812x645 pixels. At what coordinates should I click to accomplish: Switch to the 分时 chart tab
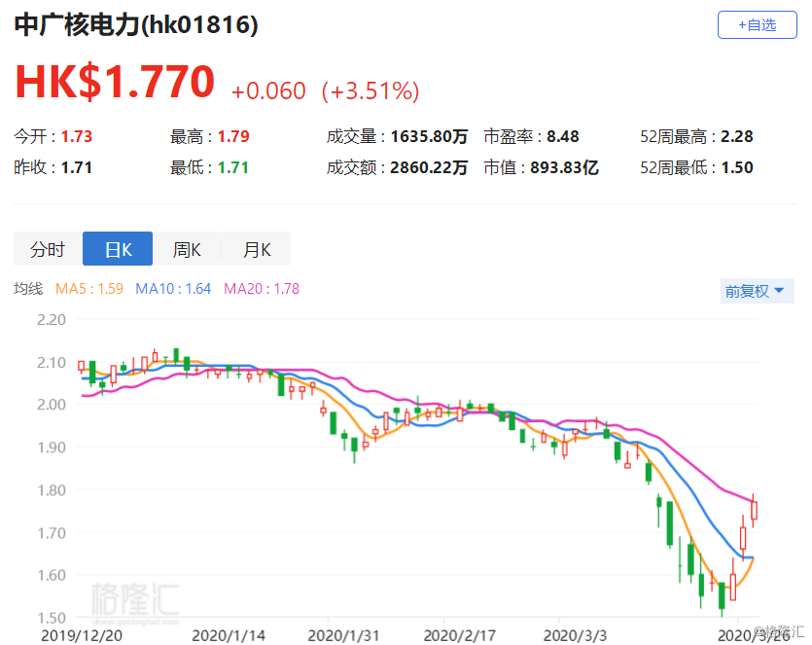click(x=48, y=249)
